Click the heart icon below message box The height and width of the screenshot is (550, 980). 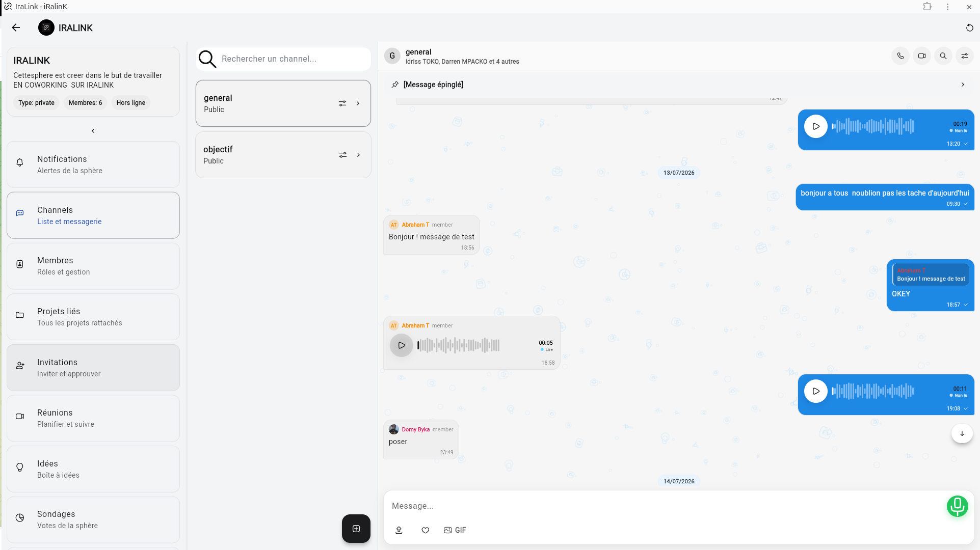point(425,530)
